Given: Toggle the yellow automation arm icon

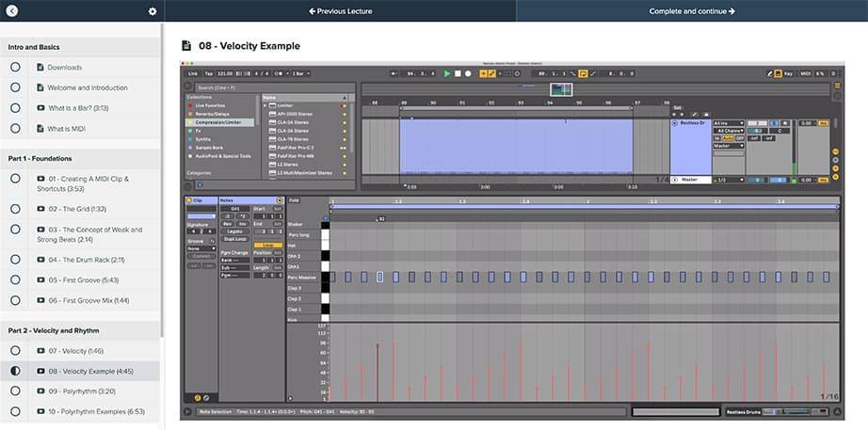Looking at the screenshot, I should tap(491, 73).
